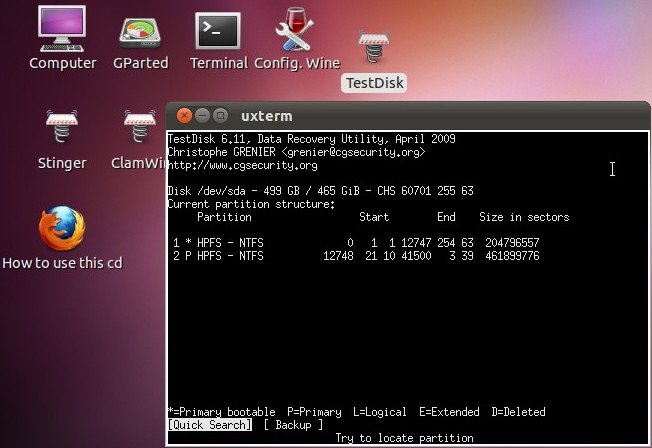
Task: Click the 'Size in sectors' column header
Action: point(524,217)
